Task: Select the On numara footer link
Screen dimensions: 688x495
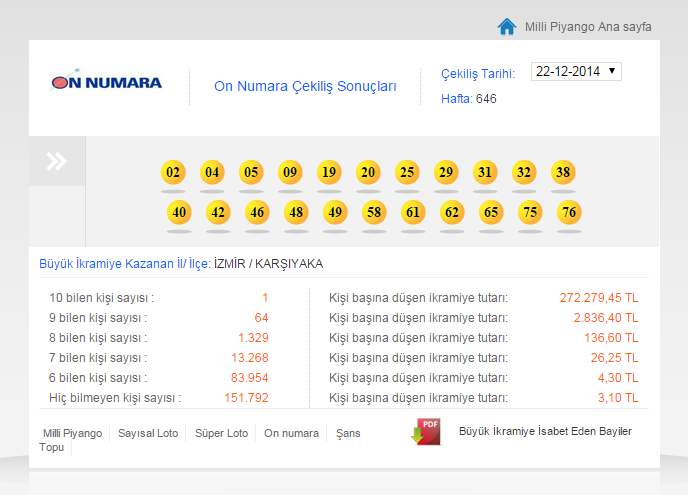Action: point(291,433)
